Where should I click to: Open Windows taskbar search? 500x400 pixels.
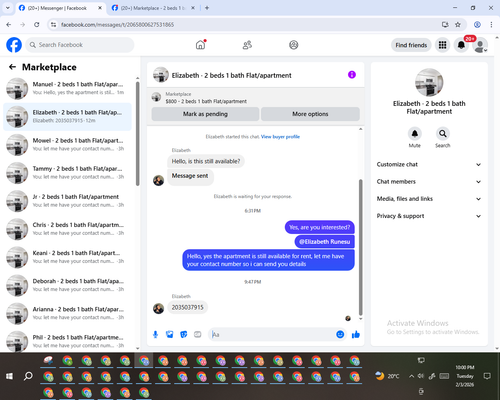coord(28,376)
